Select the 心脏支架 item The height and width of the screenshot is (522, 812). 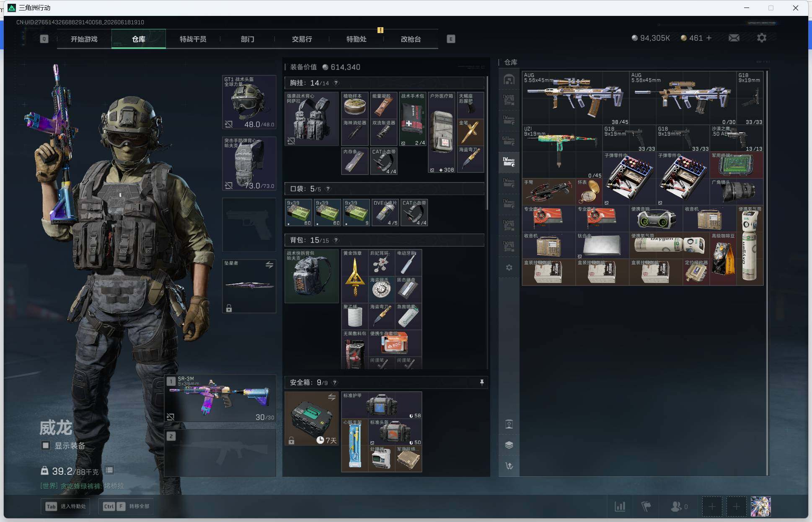[355, 445]
